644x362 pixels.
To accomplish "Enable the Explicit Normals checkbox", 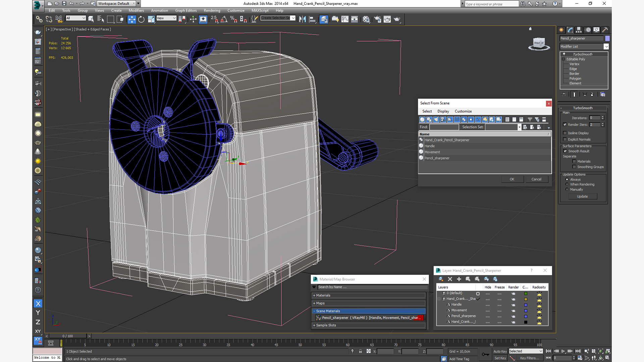I will coord(565,139).
